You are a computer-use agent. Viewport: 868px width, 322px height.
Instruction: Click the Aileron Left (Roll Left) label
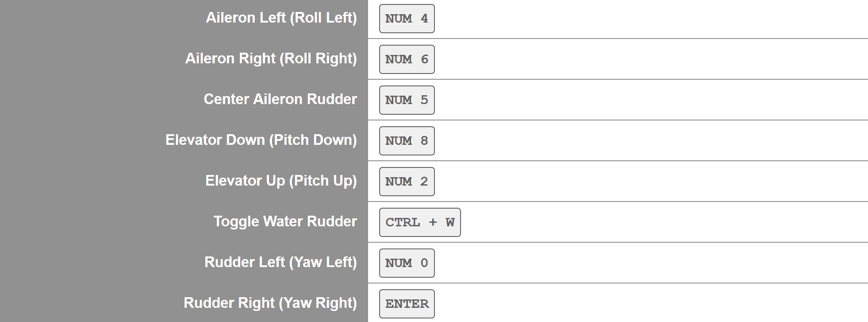coord(281,18)
